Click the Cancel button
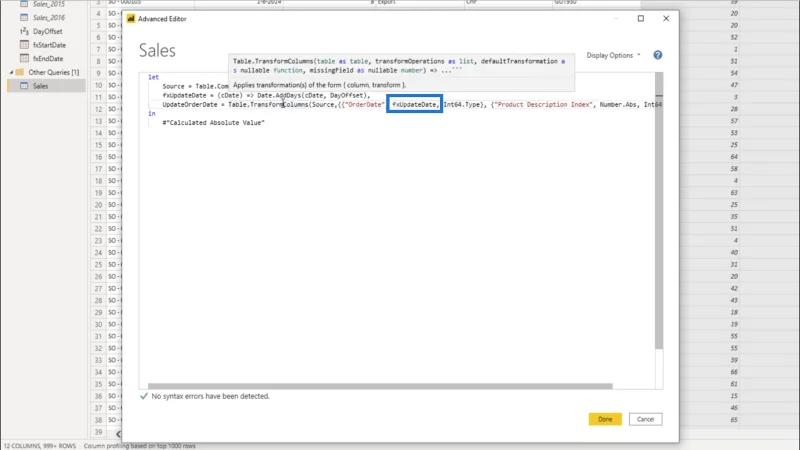This screenshot has height=450, width=800. [x=645, y=419]
